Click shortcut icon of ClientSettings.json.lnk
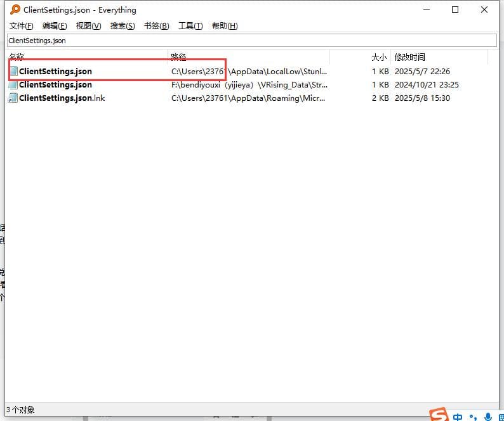Image resolution: width=504 pixels, height=421 pixels. point(13,98)
